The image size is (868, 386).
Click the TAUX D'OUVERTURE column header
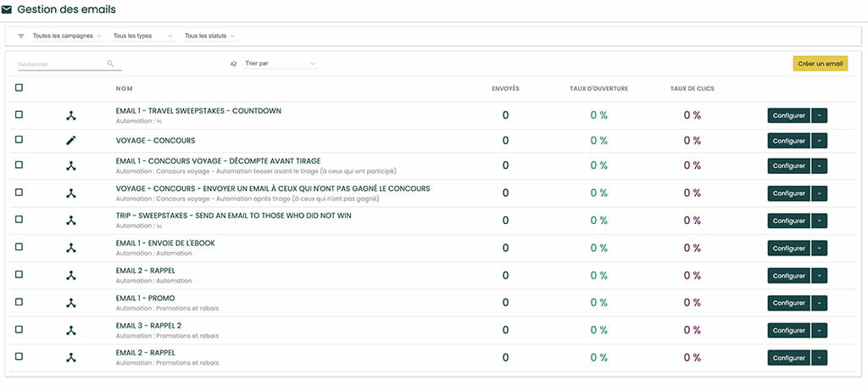(599, 88)
